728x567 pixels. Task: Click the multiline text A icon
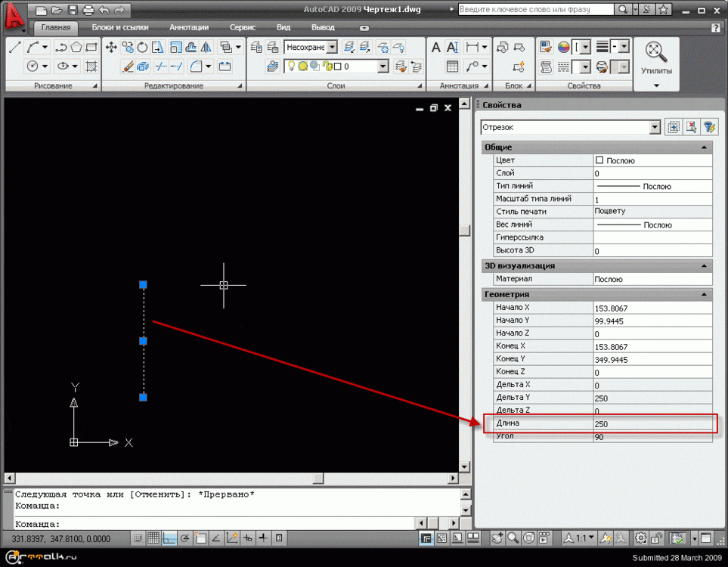point(436,47)
